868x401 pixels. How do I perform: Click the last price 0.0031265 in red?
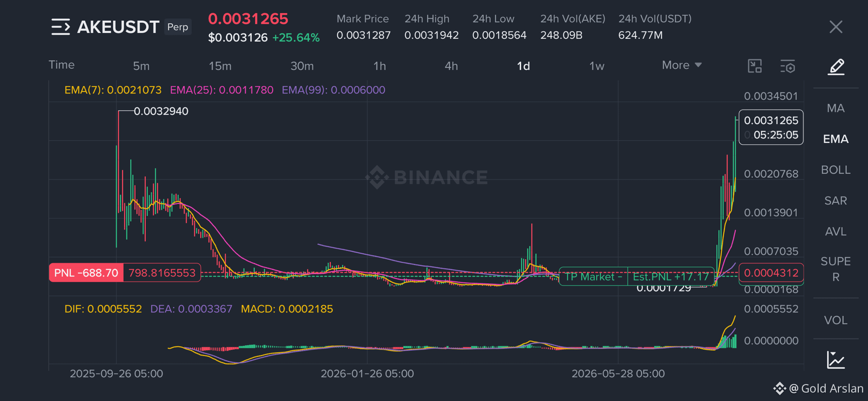[248, 19]
